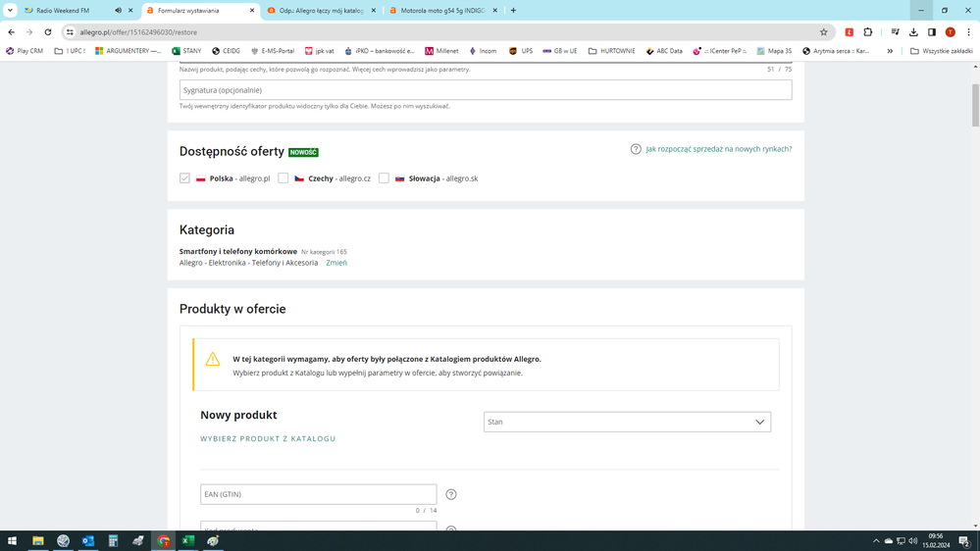Image resolution: width=980 pixels, height=551 pixels.
Task: Click address bar URL
Action: point(138,31)
